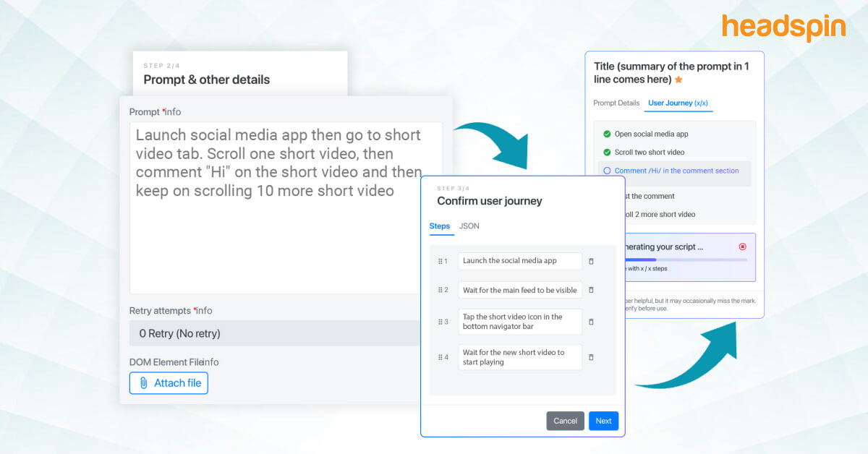
Task: Click circle icon beside Comment /Hi/ step
Action: 607,171
